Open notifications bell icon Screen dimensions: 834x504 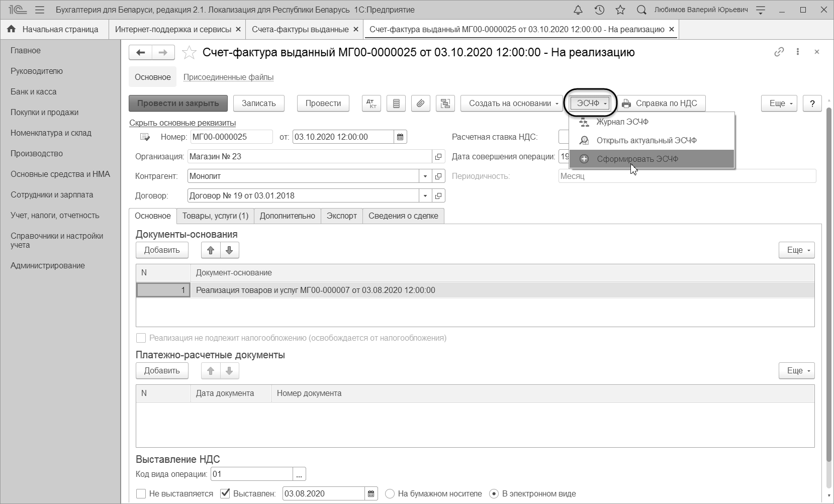pyautogui.click(x=578, y=10)
